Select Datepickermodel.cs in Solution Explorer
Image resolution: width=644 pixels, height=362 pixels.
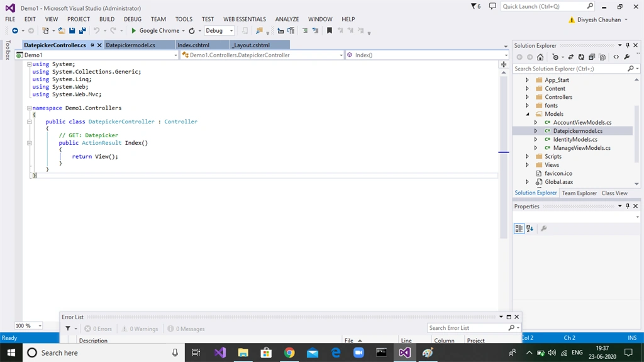[x=577, y=131]
